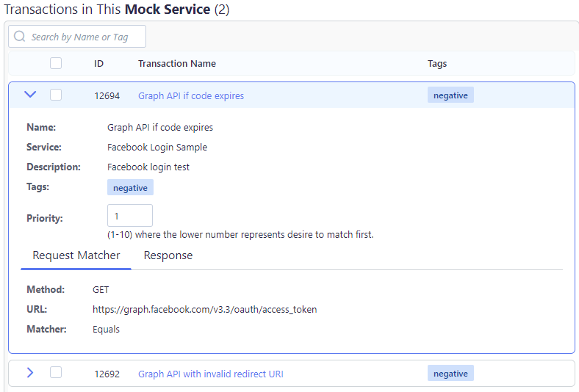Viewport: 579px width, 392px height.
Task: Click the negative tag in details Tags
Action: coord(130,188)
